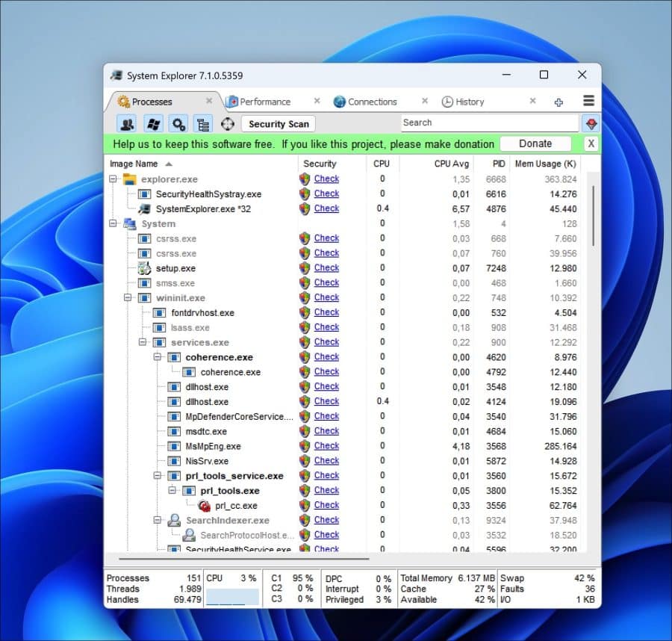Click inside the Search input field
Image resolution: width=672 pixels, height=641 pixels.
tap(489, 123)
